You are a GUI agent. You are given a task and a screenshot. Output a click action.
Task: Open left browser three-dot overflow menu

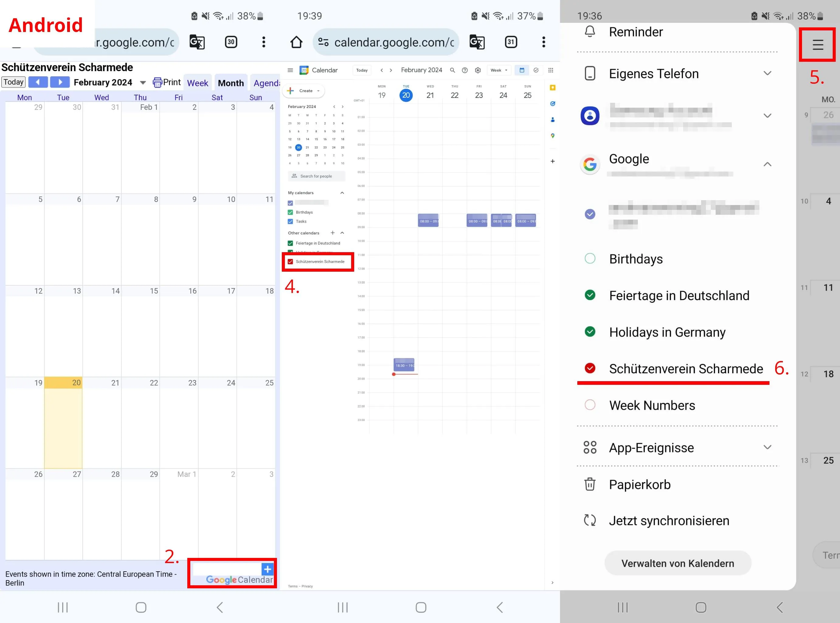(263, 42)
